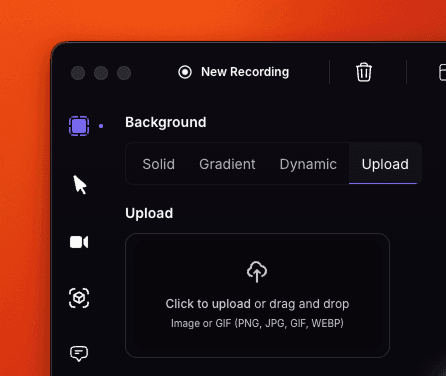
Task: Select the Upload background tab
Action: pos(385,164)
